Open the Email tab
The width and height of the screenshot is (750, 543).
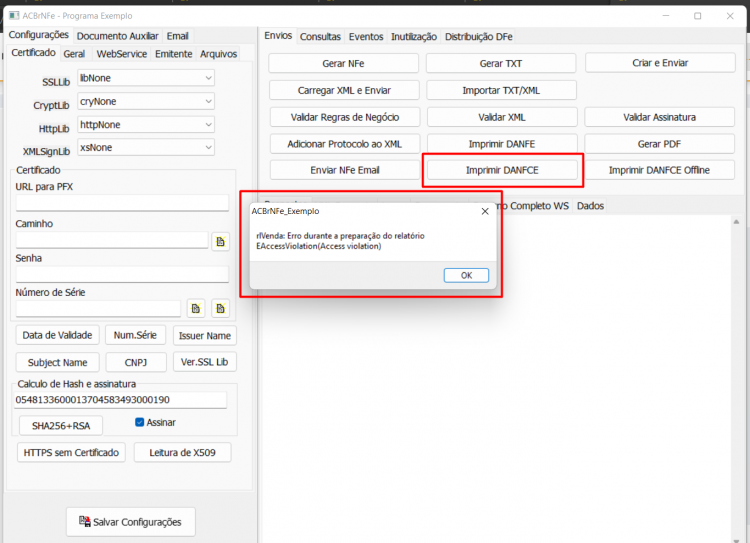click(x=177, y=36)
